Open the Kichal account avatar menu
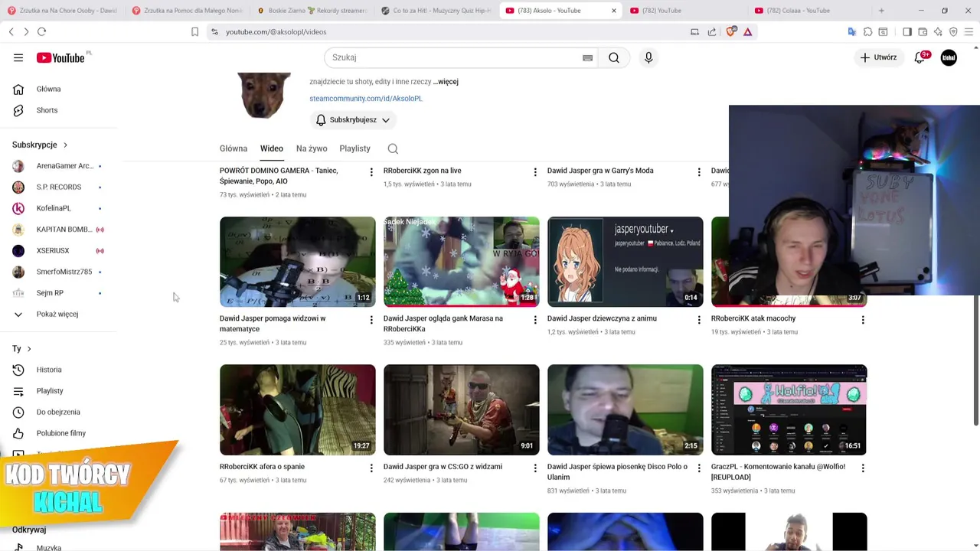Image resolution: width=980 pixels, height=551 pixels. tap(949, 57)
